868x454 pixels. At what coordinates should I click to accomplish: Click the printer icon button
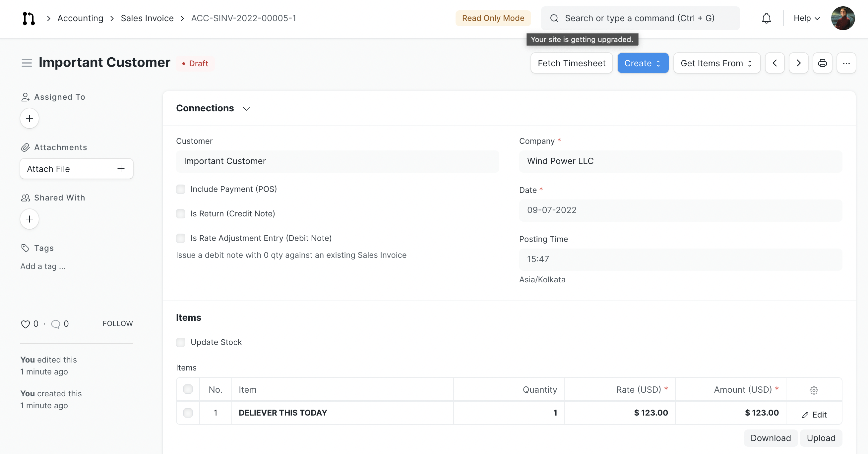coord(822,63)
